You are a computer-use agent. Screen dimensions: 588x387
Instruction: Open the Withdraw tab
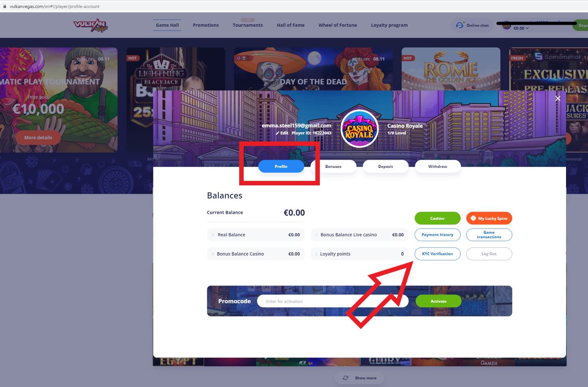tap(437, 166)
